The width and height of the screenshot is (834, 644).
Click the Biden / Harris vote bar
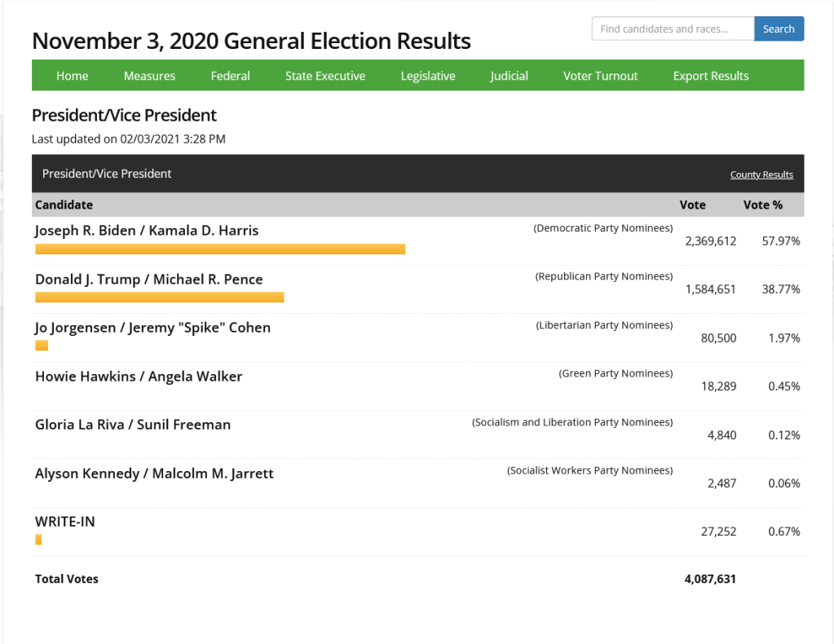220,249
